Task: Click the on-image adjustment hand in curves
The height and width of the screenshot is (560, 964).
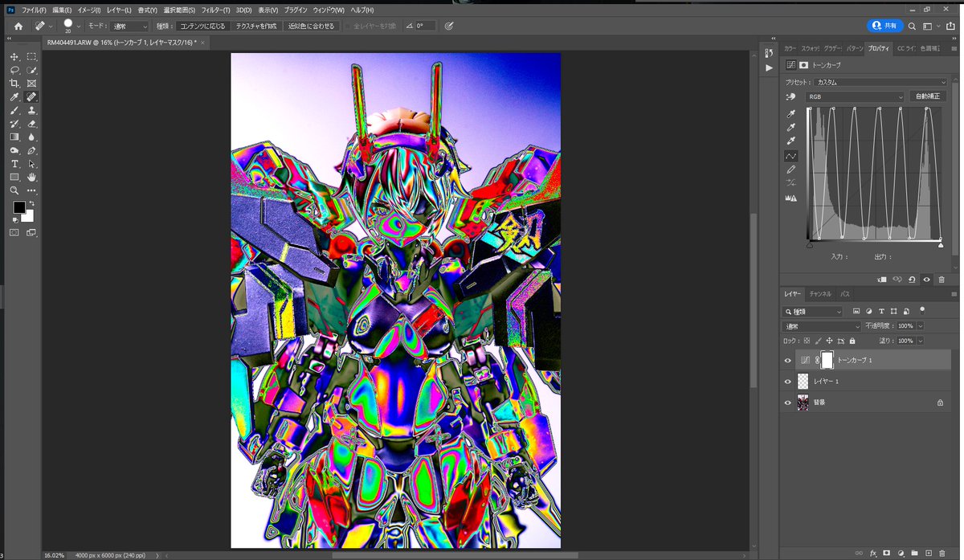Action: pos(792,96)
